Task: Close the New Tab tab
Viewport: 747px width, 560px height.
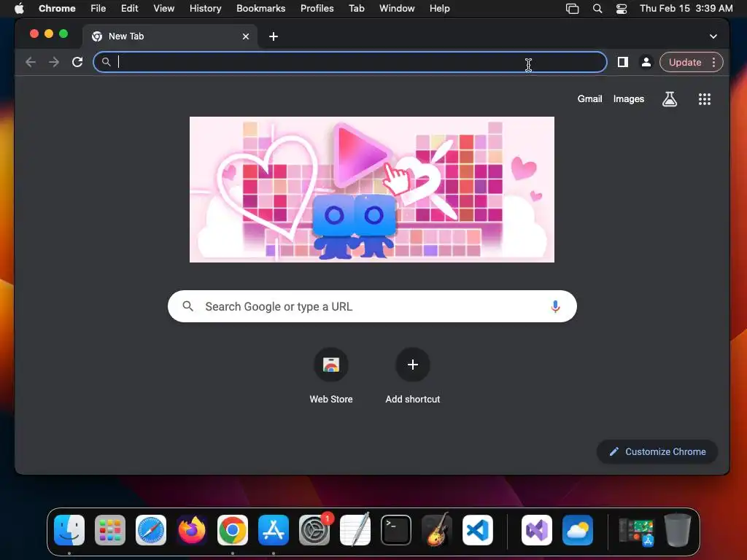Action: coord(246,36)
